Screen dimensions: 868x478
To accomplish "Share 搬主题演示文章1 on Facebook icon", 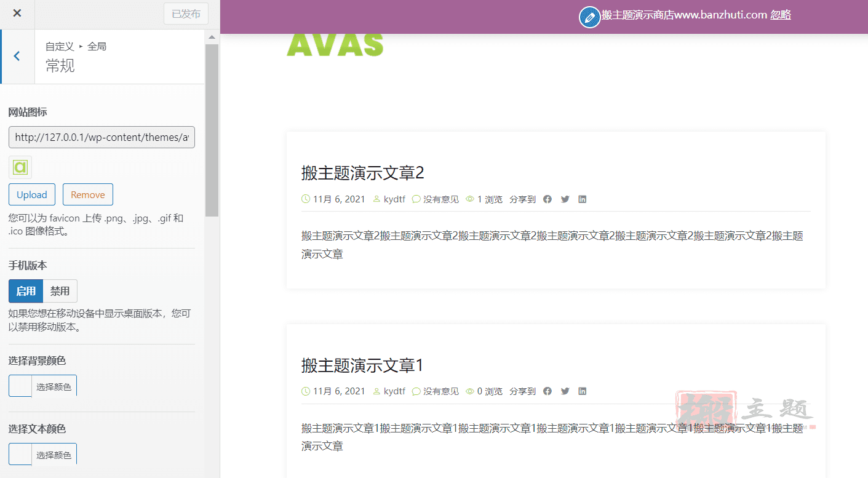I will [547, 391].
